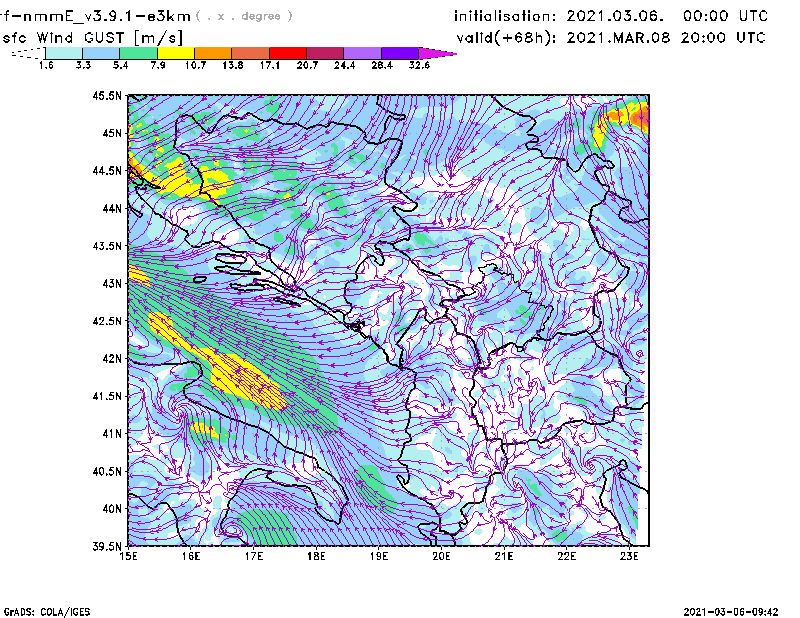Click the 21E longitude label

[504, 556]
